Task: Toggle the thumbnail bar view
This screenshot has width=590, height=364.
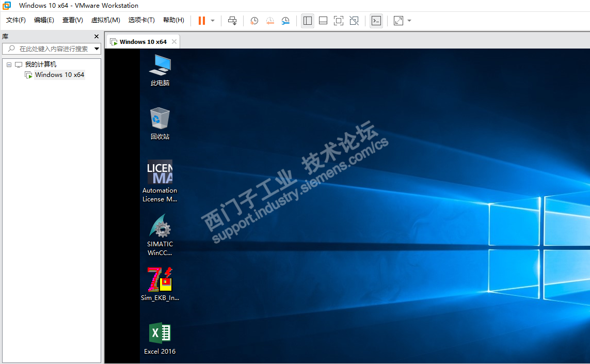Action: (323, 21)
